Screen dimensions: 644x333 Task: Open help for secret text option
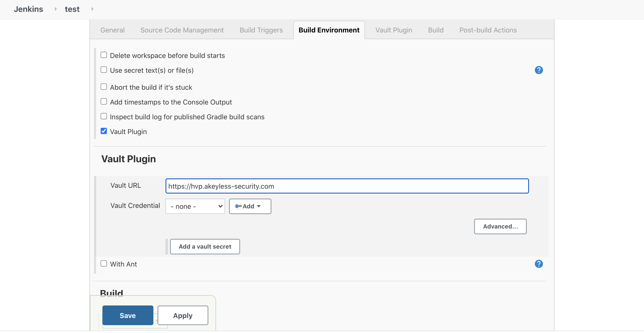point(538,70)
